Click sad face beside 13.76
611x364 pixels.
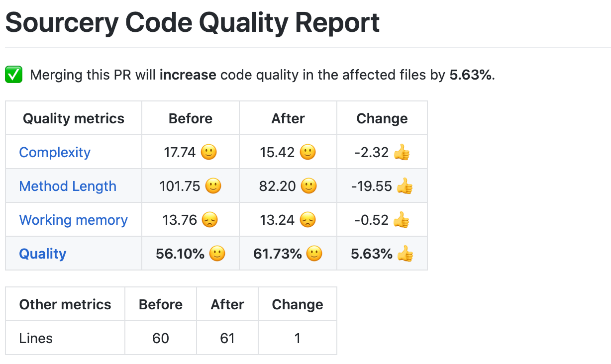pos(210,220)
